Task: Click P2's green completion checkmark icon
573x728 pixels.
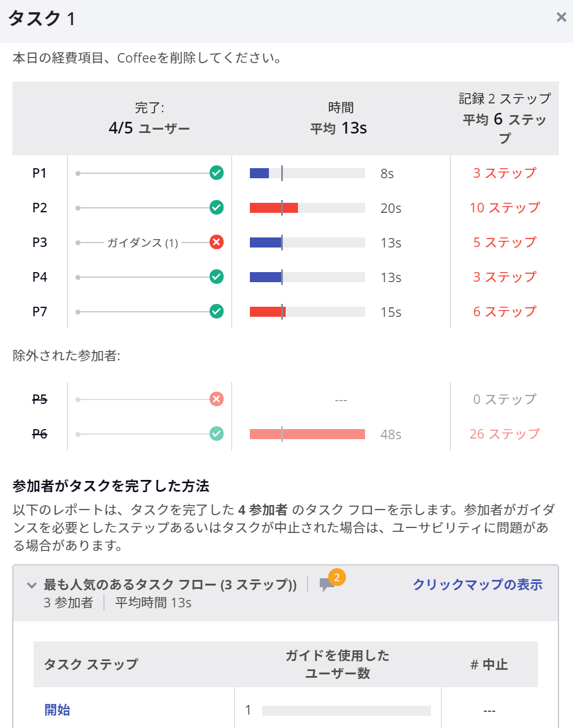Action: click(216, 208)
